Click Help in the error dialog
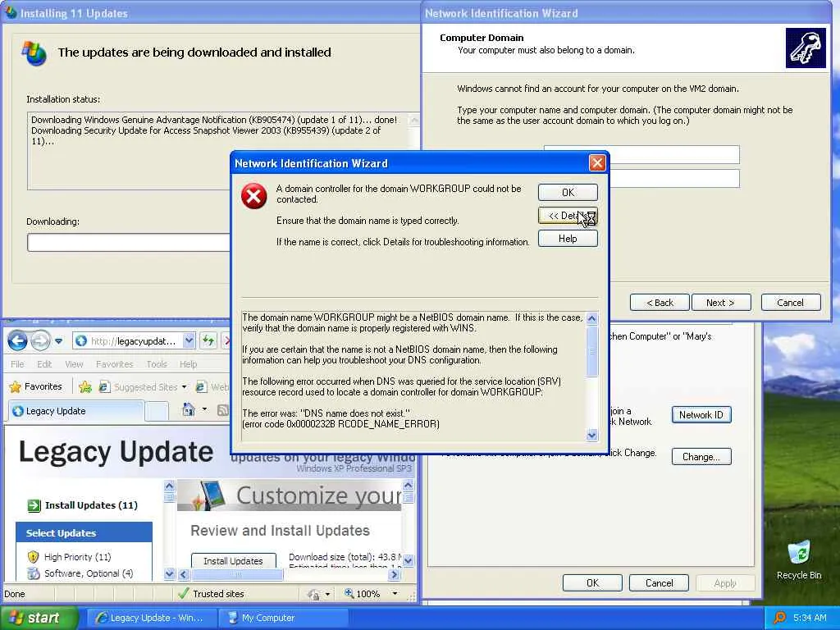This screenshot has height=630, width=840. pyautogui.click(x=568, y=239)
